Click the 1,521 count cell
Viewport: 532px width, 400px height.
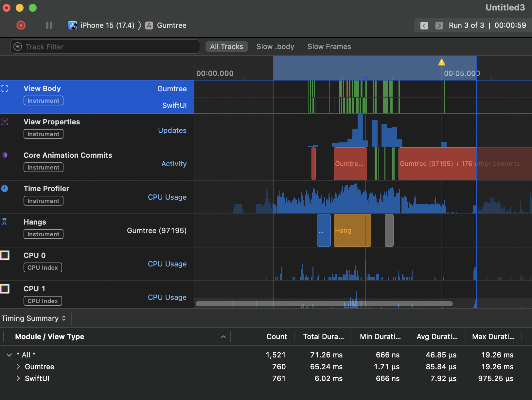tap(275, 355)
